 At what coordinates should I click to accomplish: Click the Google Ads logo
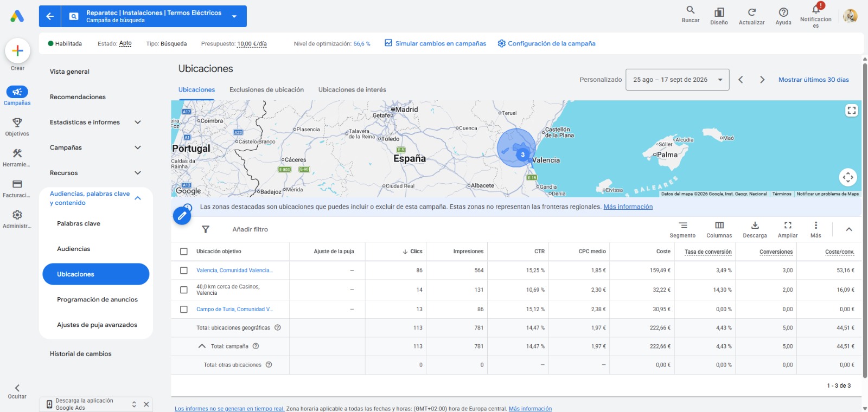pyautogui.click(x=17, y=16)
